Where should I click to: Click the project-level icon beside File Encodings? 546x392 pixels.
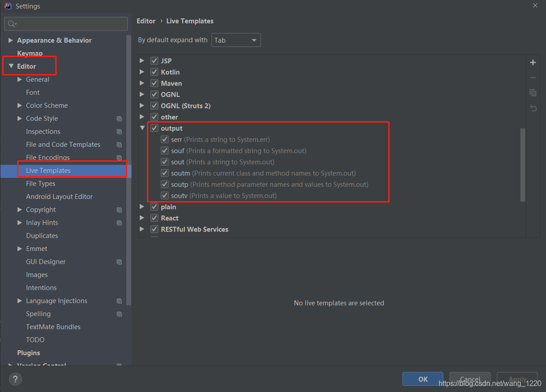coord(119,158)
